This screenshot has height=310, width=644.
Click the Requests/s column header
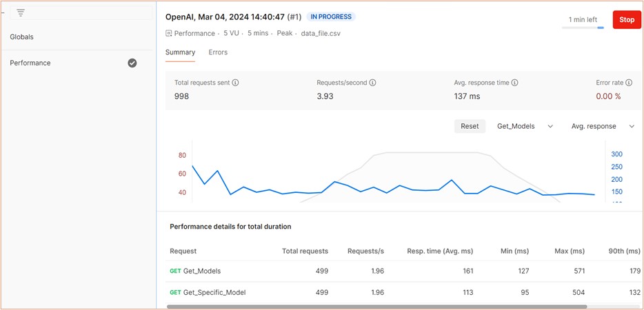pos(365,251)
